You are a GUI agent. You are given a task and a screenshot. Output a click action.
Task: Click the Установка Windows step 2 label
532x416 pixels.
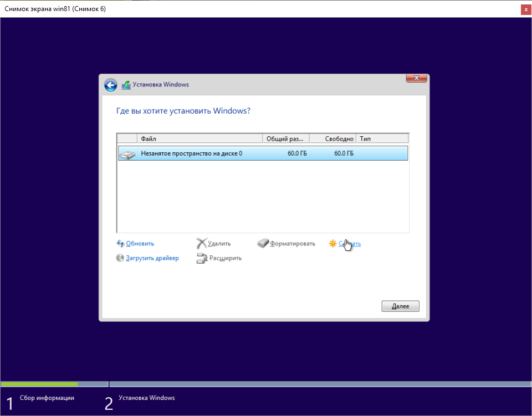click(x=146, y=398)
